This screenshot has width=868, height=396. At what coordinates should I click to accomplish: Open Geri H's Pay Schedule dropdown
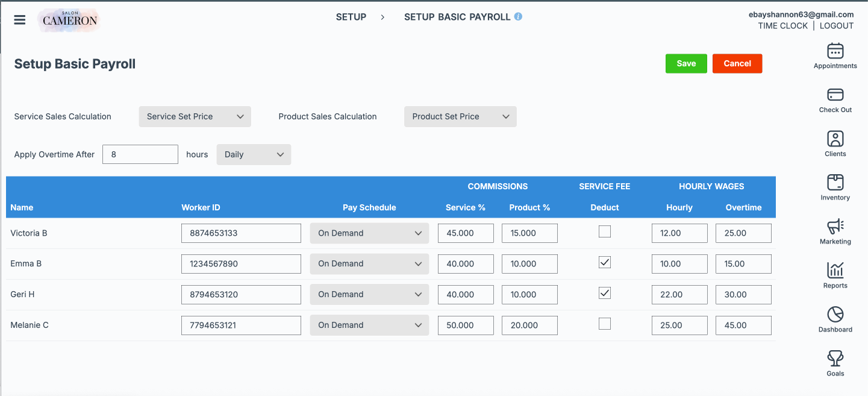[x=369, y=295]
